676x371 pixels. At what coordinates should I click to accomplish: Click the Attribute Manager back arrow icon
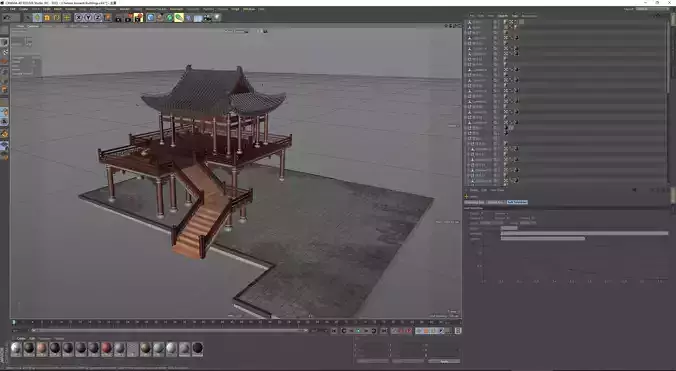634,190
